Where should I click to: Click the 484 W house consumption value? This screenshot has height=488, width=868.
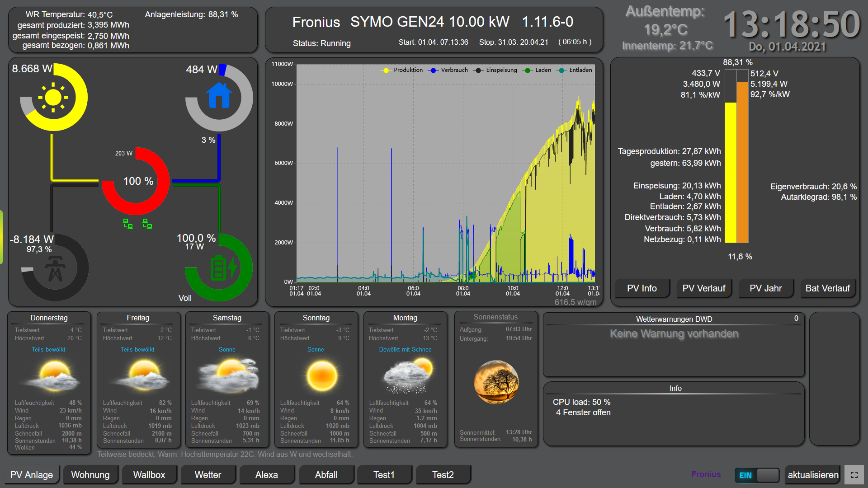point(202,70)
